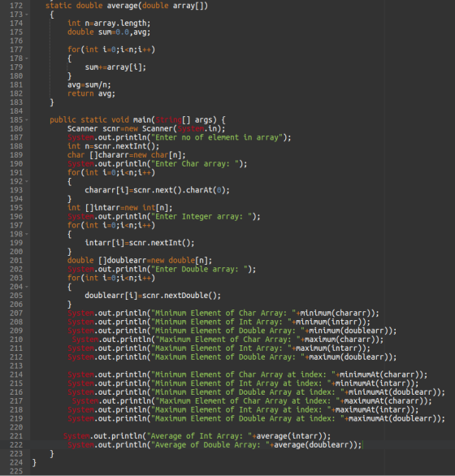Click the 'static double average(double array[])' declaration
The height and width of the screenshot is (476, 455).
tap(127, 6)
